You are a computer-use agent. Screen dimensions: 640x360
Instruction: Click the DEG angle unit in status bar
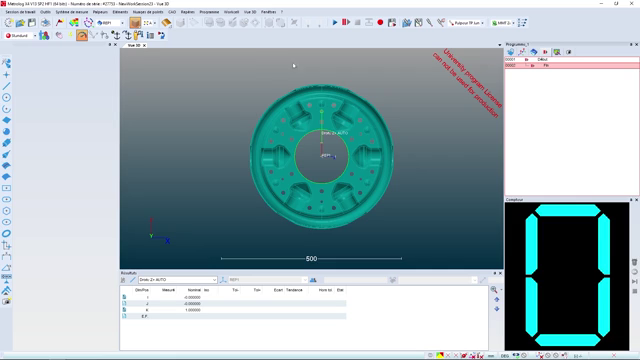(x=505, y=356)
